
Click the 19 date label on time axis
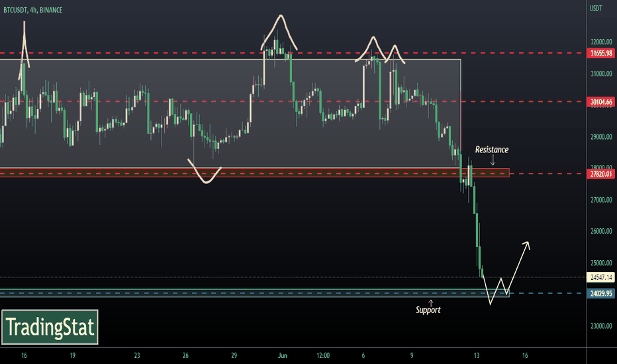pos(72,356)
